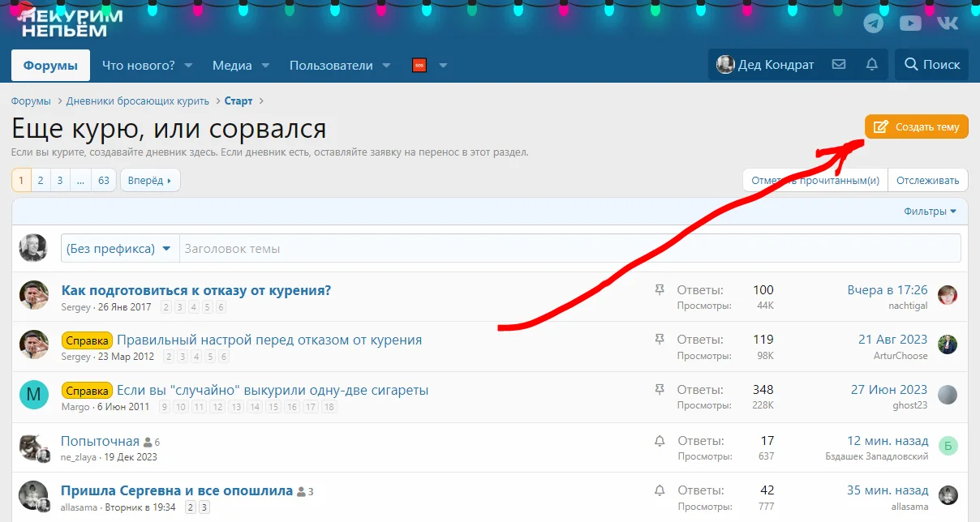Image resolution: width=980 pixels, height=522 pixels.
Task: Go to page 2 of the forum
Action: click(41, 180)
